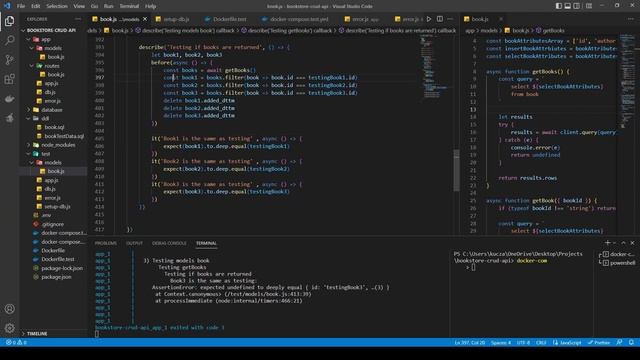Toggle secondary side bar visibility
Viewport: 640px width, 360px height.
(x=577, y=6)
